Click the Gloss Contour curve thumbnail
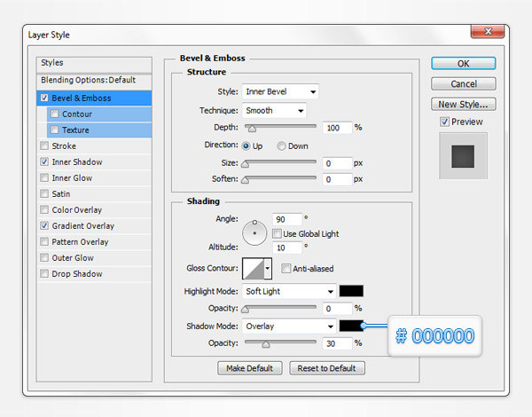Screen dimensions: 532x417 [253, 268]
